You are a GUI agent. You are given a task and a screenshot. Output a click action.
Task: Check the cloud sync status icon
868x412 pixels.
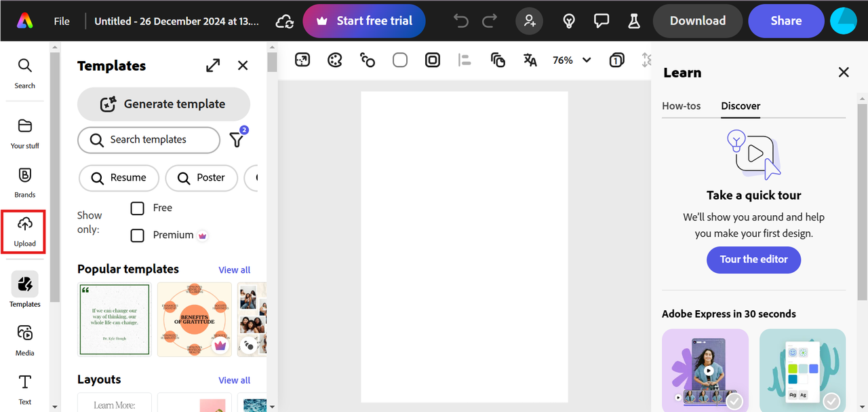pos(285,21)
